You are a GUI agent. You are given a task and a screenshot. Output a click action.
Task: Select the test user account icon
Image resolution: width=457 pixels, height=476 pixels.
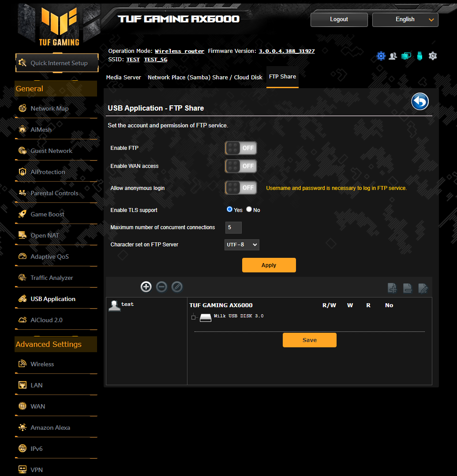coord(115,306)
